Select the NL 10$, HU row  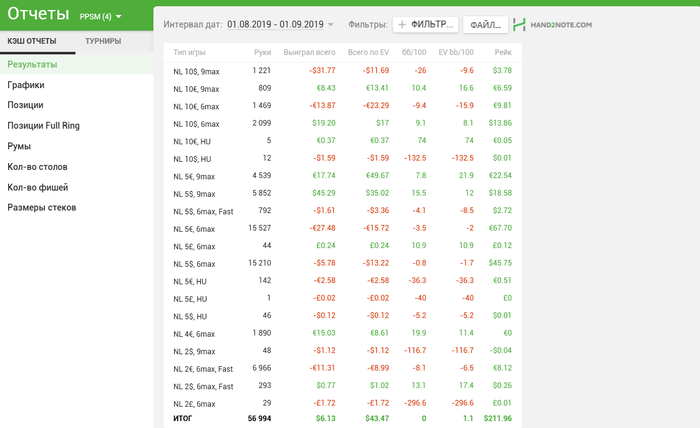(x=342, y=158)
